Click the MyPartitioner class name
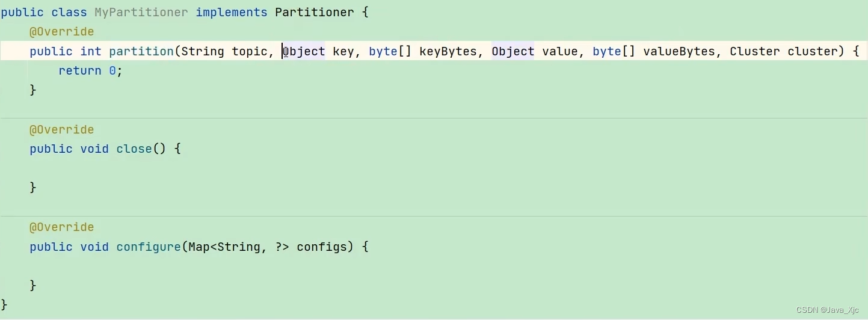The image size is (868, 320). [141, 12]
